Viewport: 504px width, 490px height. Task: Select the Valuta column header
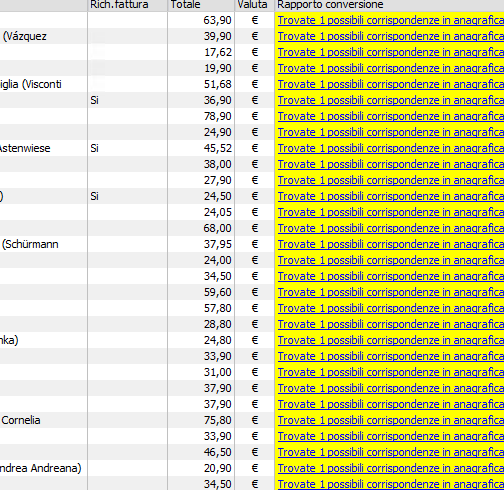pos(255,5)
